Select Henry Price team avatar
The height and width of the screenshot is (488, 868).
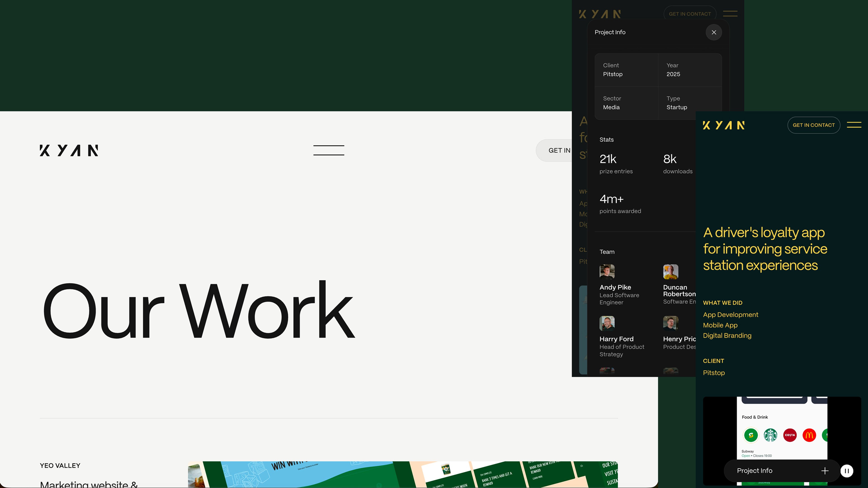pos(670,323)
